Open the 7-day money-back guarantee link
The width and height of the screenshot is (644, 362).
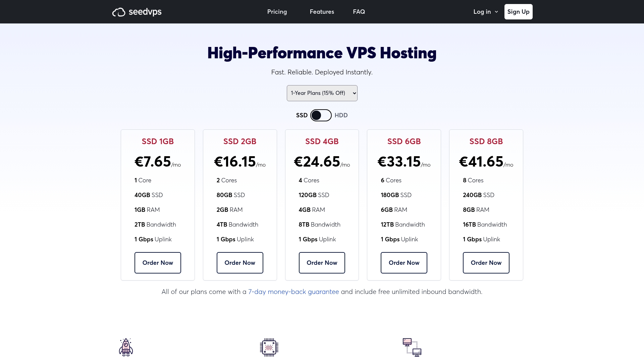[x=293, y=292]
